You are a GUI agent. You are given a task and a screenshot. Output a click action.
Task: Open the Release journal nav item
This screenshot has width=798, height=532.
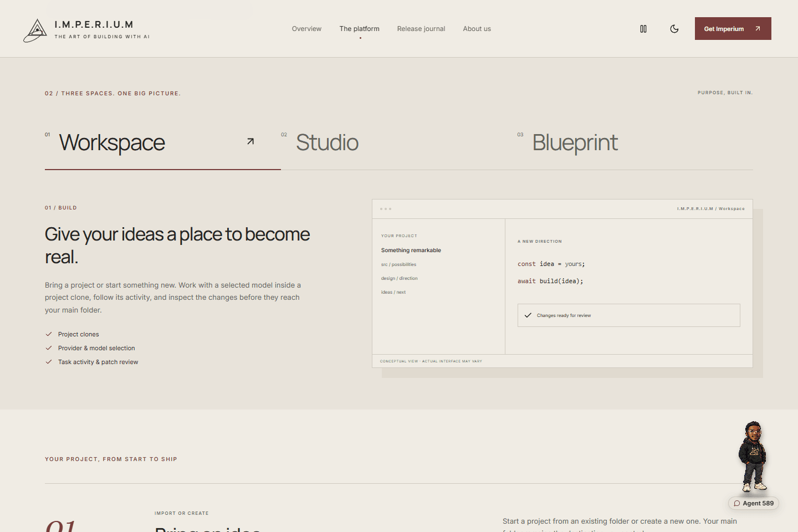(x=421, y=29)
